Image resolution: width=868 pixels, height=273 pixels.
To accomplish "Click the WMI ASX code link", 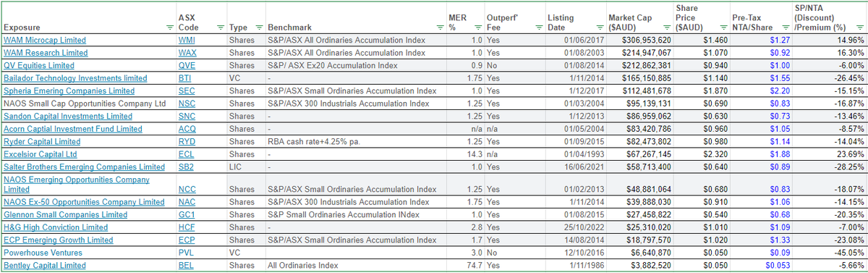I will pos(187,41).
